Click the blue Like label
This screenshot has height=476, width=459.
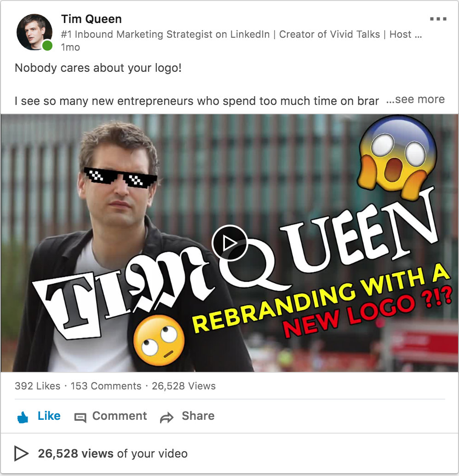[49, 416]
